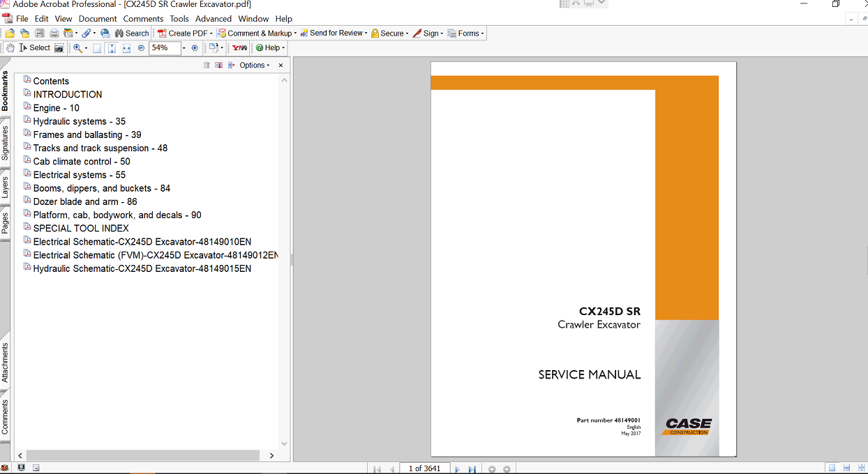Go to next page arrow

[458, 469]
